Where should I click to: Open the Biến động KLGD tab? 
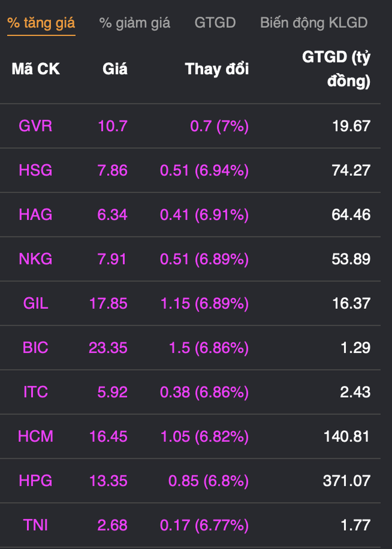coord(314,23)
